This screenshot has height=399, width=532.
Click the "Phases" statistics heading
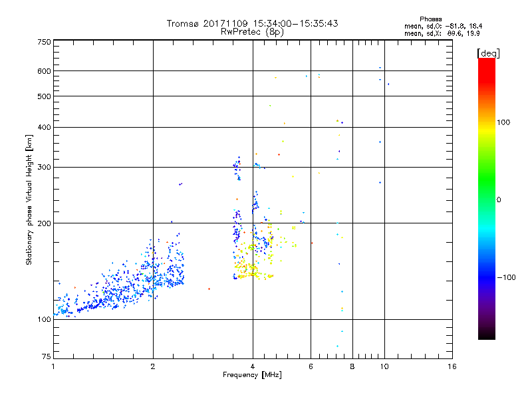(x=430, y=19)
